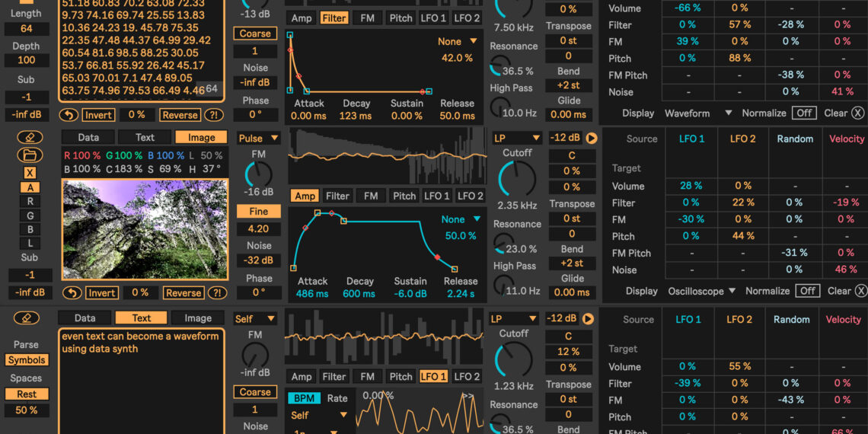Click the rocky forest image thumbnail
Screen dimensions: 868x434
click(145, 229)
